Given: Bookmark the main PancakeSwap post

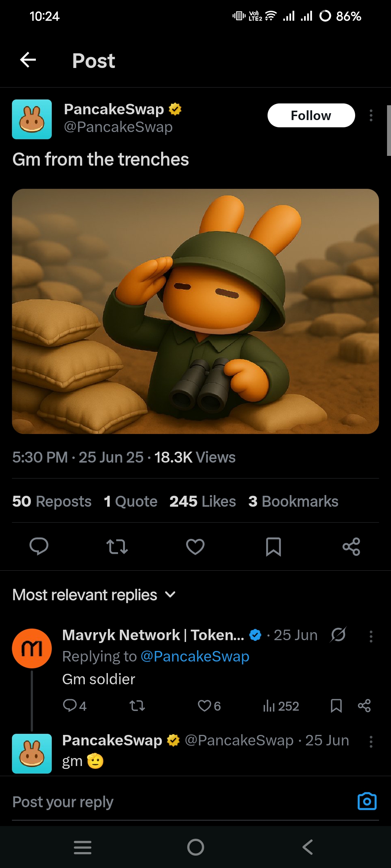Looking at the screenshot, I should 273,546.
